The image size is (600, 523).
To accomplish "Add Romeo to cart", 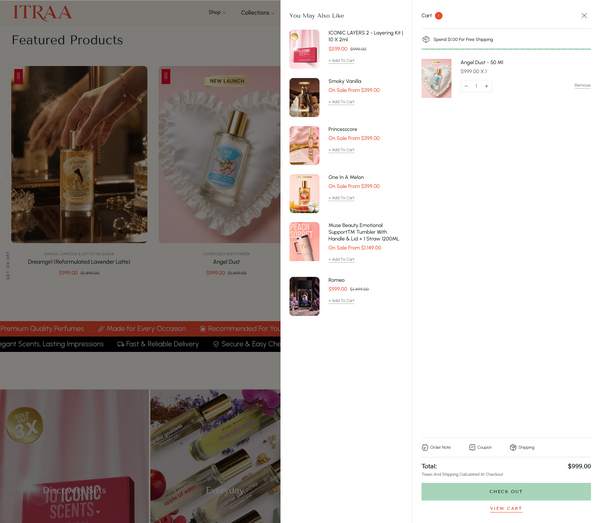I will 341,301.
